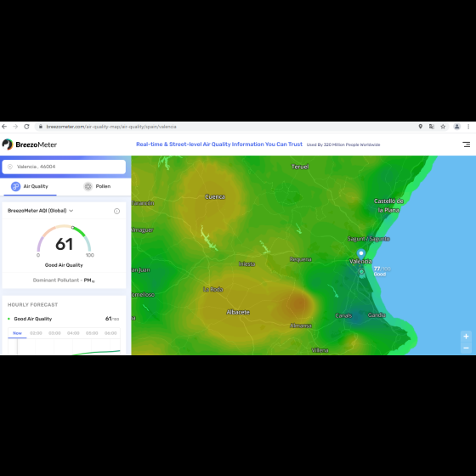Click the AQI info circle icon
Viewport: 476px width, 476px height.
(117, 211)
